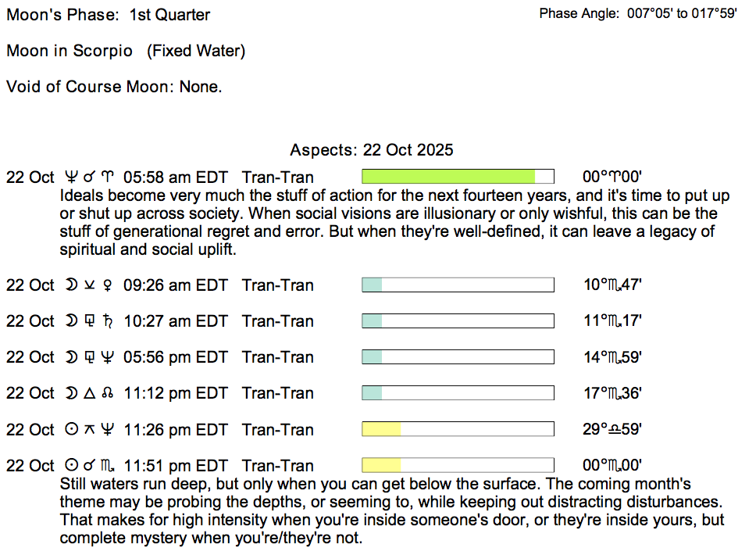
Task: Click the "Void of Course Moon: None" line
Action: 114,87
